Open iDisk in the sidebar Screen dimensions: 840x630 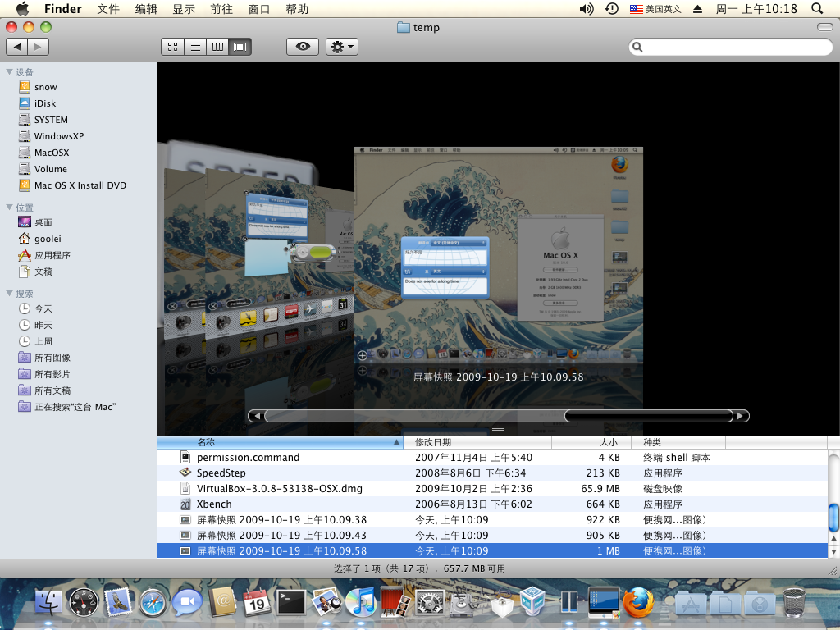[x=45, y=103]
